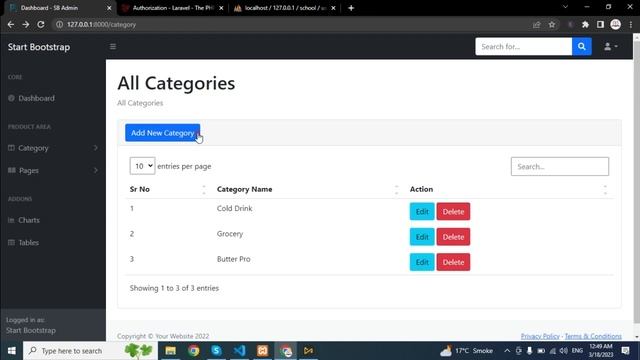Open tab search chevron
The image size is (640, 360).
(565, 7)
